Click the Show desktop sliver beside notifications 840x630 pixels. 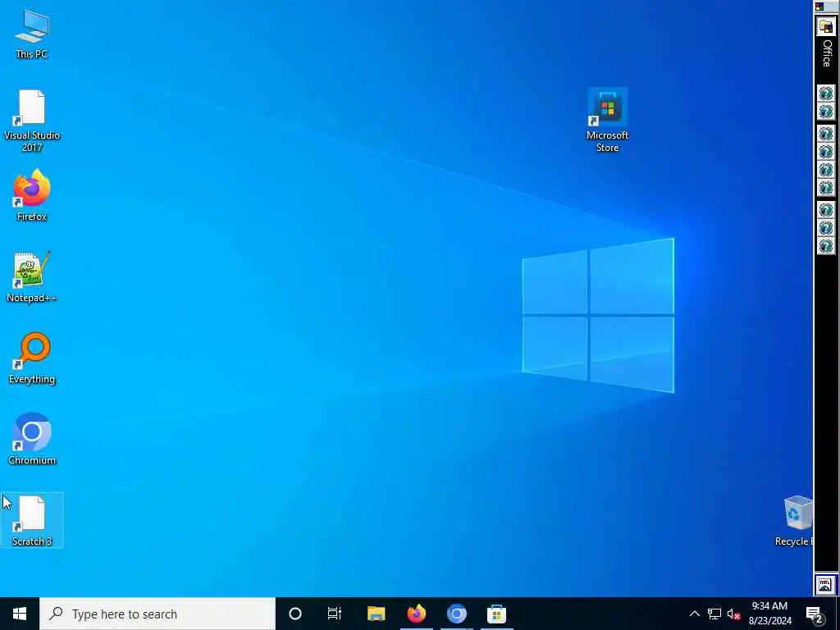pos(838,614)
